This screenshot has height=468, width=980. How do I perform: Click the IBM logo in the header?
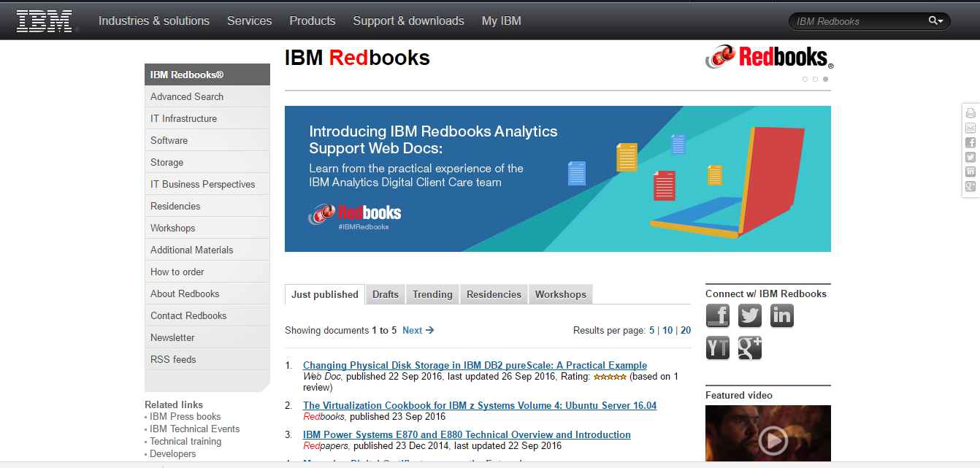pyautogui.click(x=47, y=21)
